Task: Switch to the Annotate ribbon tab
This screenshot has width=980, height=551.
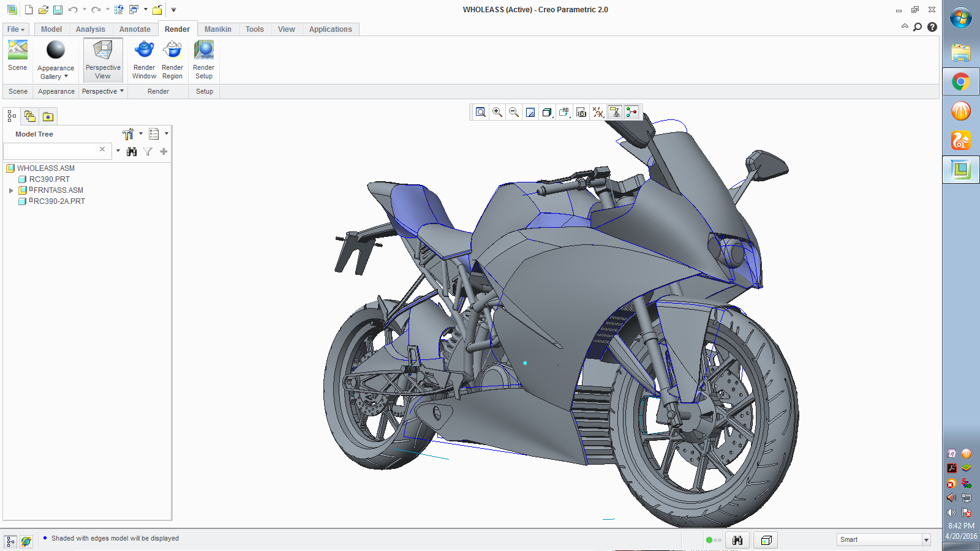Action: point(135,29)
